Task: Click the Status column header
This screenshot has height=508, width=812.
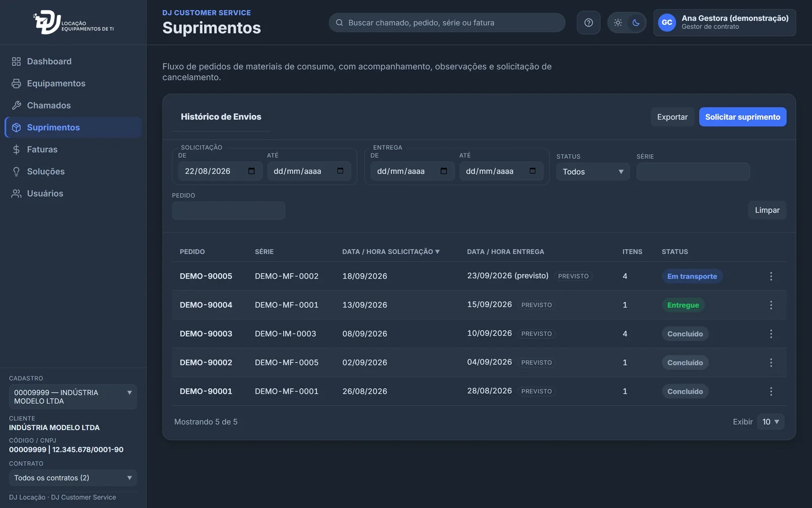Action: tap(675, 251)
